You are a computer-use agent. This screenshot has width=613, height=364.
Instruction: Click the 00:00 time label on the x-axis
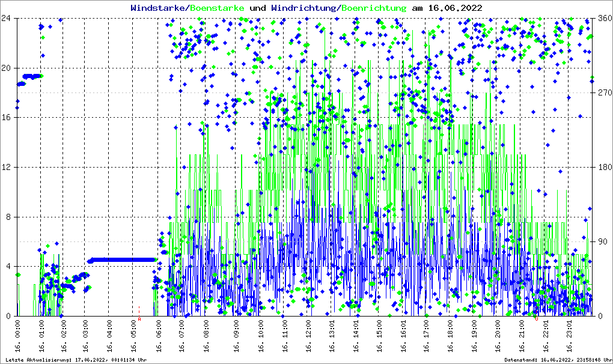coord(18,338)
